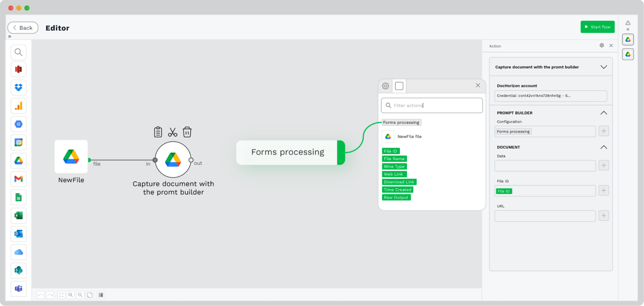The width and height of the screenshot is (644, 306).
Task: Click the Back button
Action: tap(23, 27)
